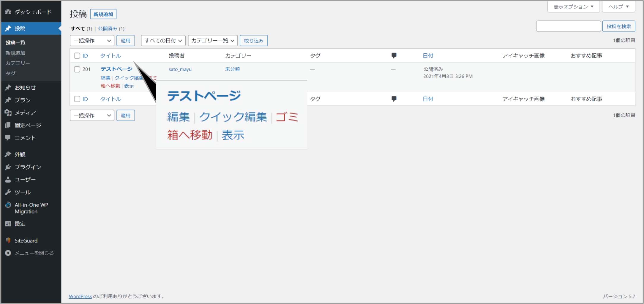The height and width of the screenshot is (304, 644).
Task: Check the select-all checkbox in table header
Action: pyautogui.click(x=77, y=56)
